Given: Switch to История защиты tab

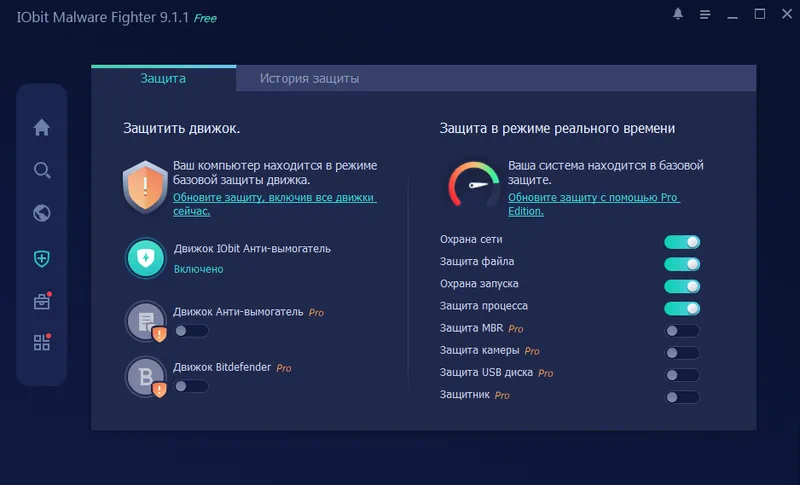Looking at the screenshot, I should pos(309,78).
